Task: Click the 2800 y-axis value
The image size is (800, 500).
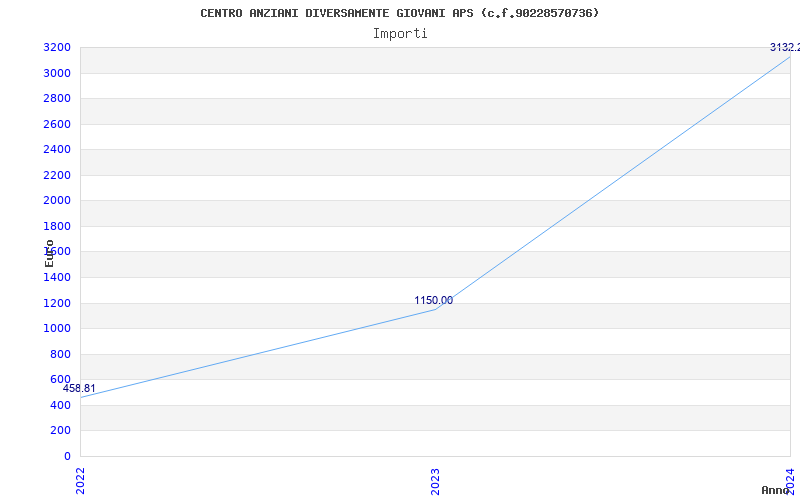Action: tap(57, 98)
